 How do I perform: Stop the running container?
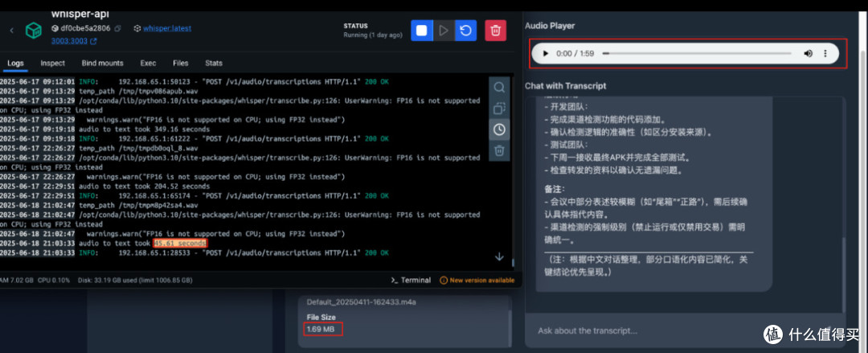point(422,31)
